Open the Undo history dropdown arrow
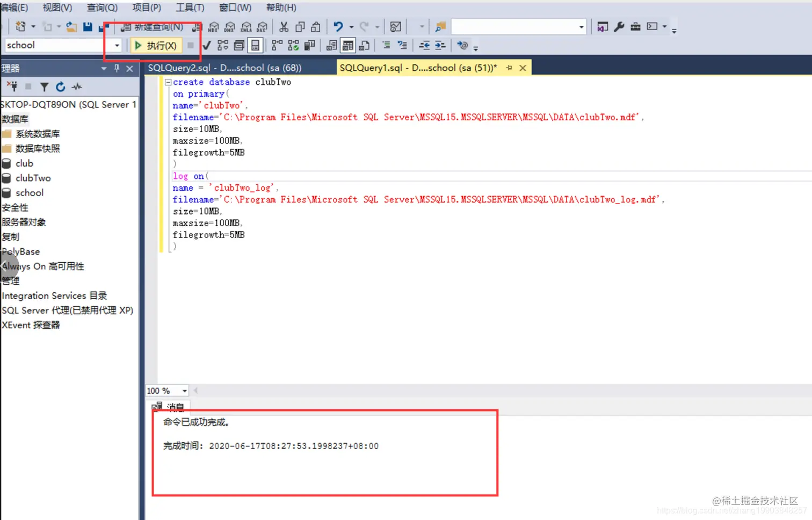The height and width of the screenshot is (520, 812). (351, 27)
